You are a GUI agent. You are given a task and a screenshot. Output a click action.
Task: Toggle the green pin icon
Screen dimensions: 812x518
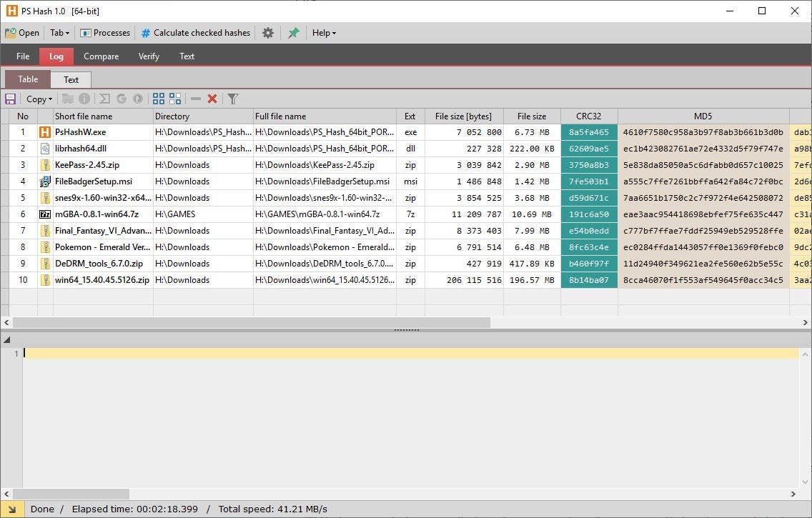click(294, 33)
